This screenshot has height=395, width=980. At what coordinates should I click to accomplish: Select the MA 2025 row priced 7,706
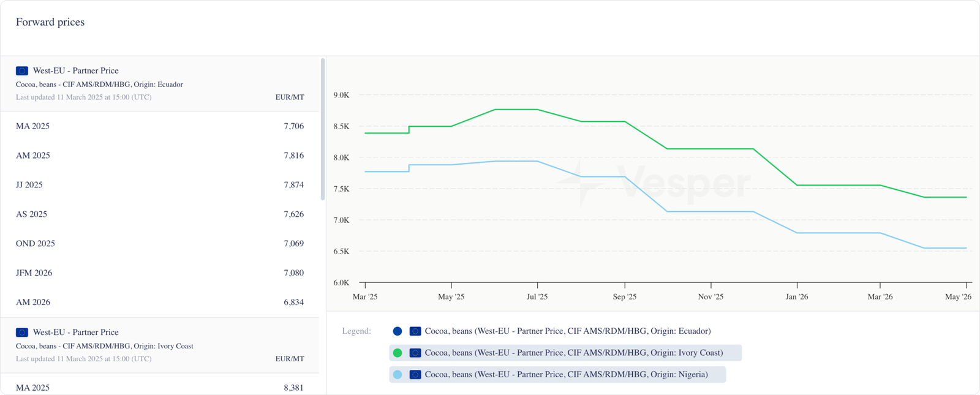tap(159, 126)
